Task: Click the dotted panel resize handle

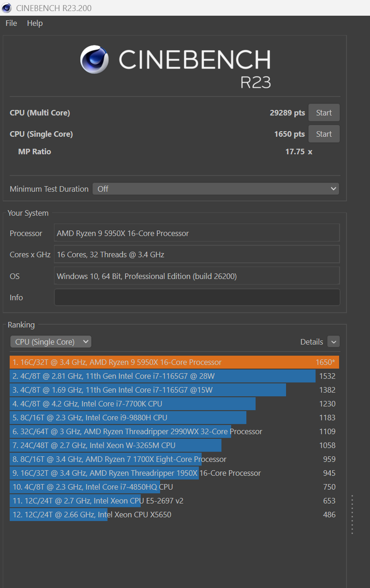Action: coord(352,515)
